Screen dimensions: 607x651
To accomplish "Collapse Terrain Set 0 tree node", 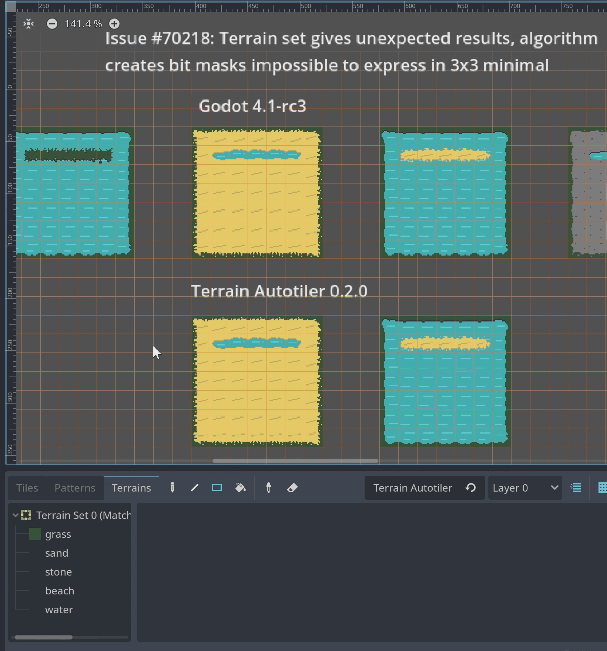I will tap(15, 515).
